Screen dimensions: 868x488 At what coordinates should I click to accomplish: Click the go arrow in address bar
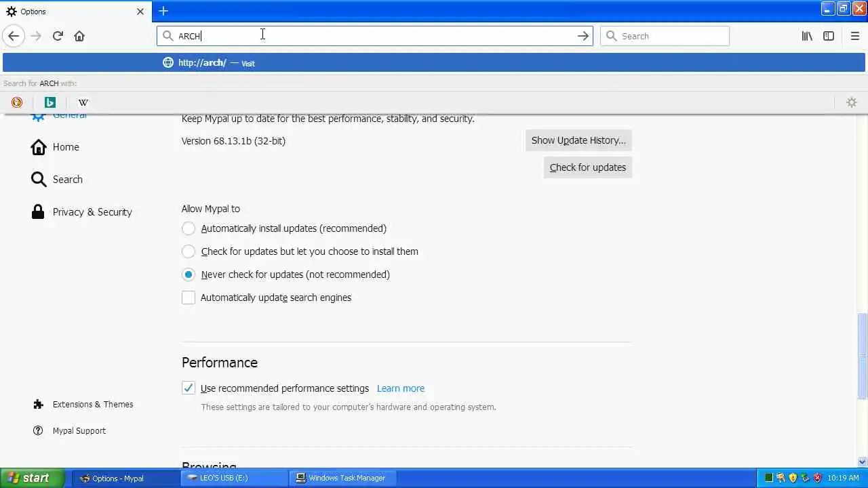pyautogui.click(x=583, y=36)
